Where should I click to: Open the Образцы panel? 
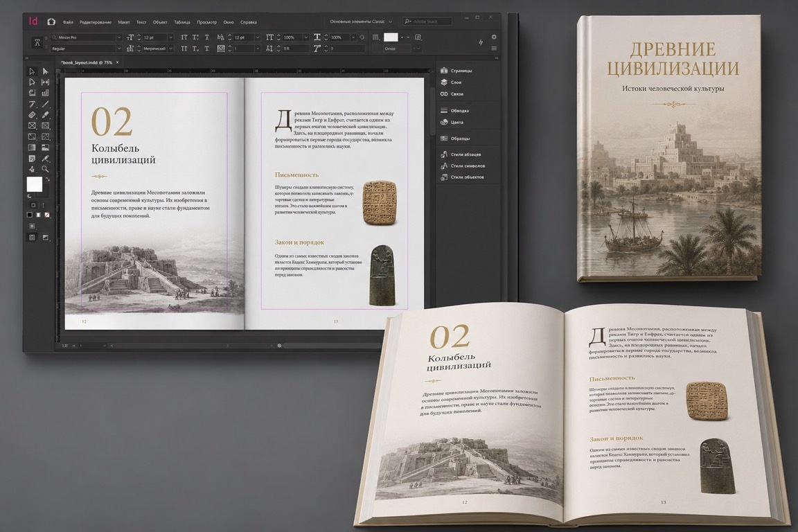456,139
